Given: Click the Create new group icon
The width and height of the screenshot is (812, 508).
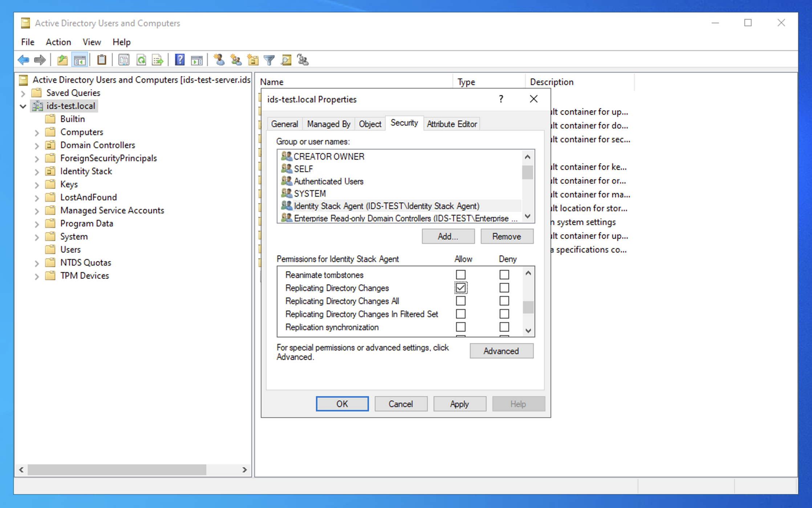Looking at the screenshot, I should click(x=236, y=60).
